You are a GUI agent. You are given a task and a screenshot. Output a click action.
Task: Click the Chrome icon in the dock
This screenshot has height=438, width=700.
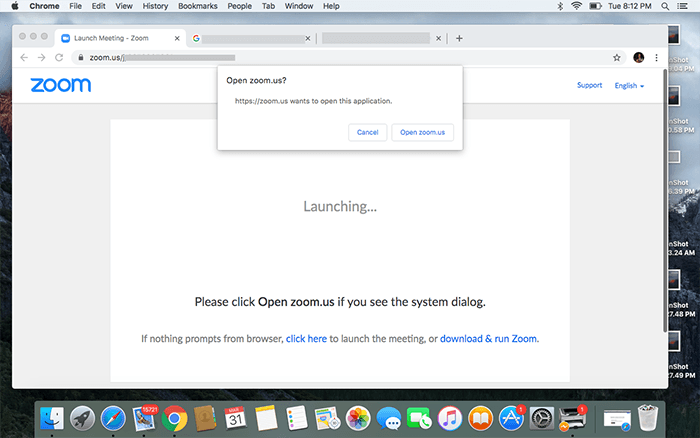[x=175, y=419]
